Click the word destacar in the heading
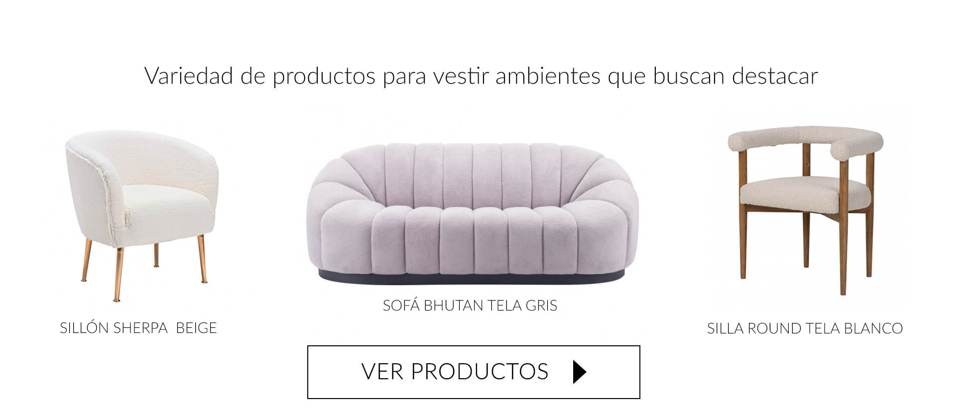980x410 pixels. 775,76
